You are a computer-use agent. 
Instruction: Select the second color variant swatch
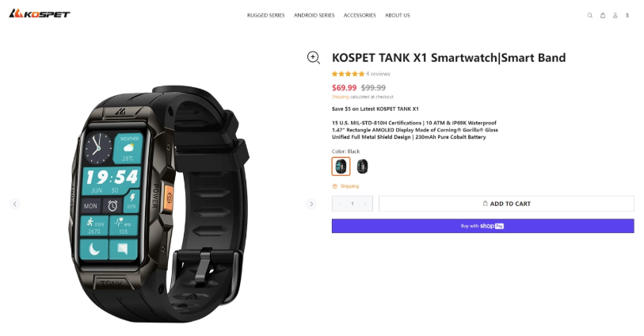point(362,166)
